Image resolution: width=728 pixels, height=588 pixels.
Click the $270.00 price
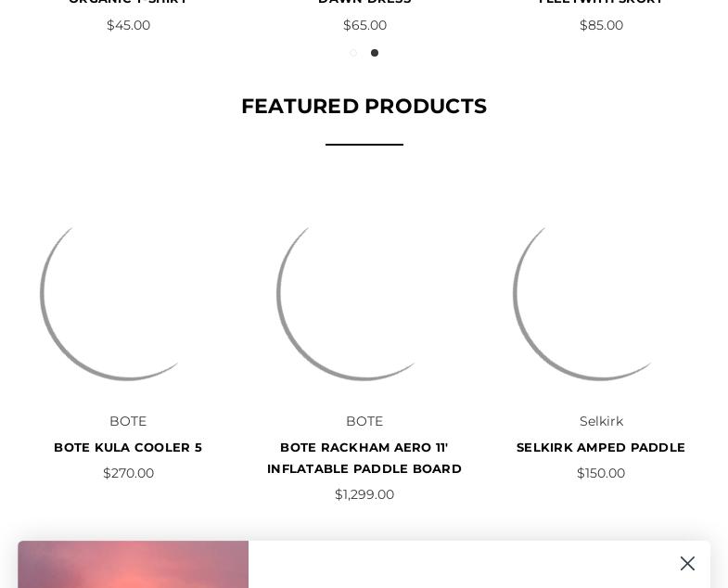tap(128, 473)
